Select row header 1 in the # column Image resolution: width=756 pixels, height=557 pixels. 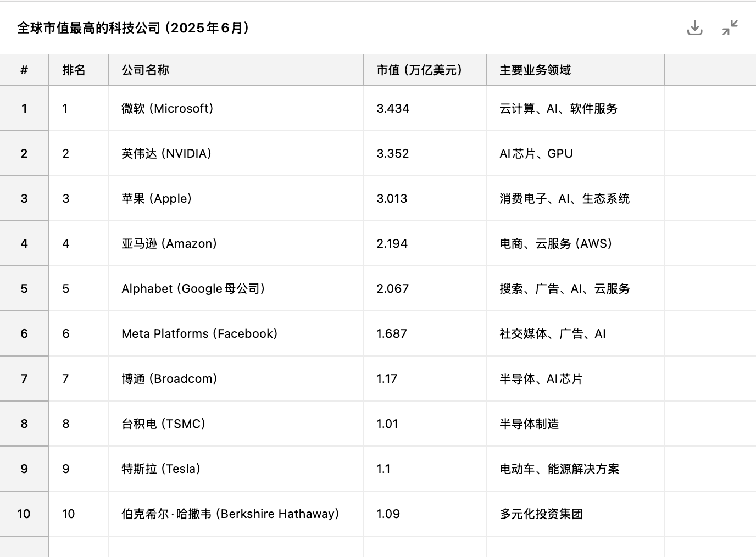point(24,108)
